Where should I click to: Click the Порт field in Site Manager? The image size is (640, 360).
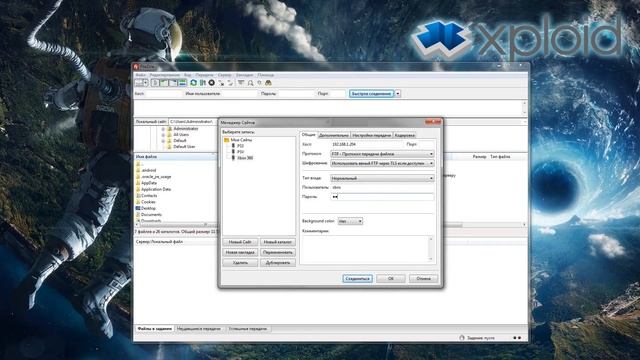(426, 144)
